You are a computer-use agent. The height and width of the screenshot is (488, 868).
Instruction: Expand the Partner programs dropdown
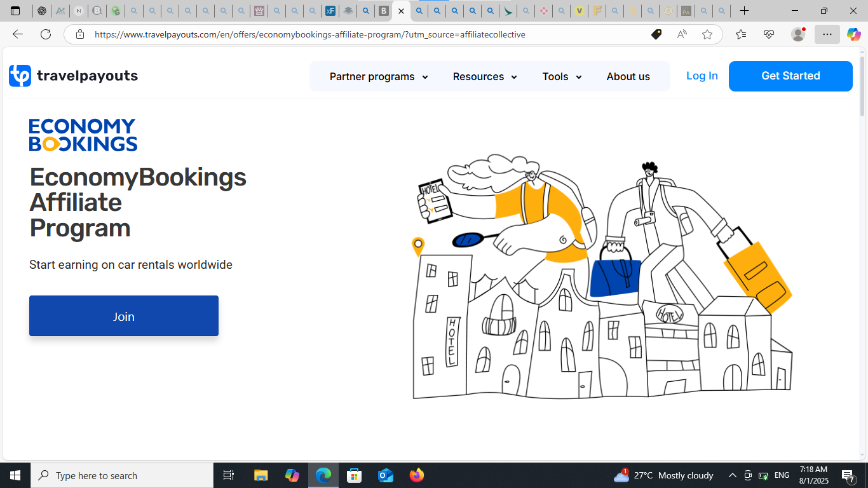pos(379,76)
